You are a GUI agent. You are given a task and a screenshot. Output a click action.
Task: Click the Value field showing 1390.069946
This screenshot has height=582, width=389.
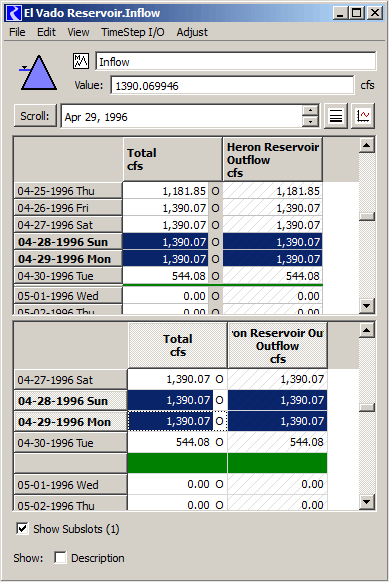[x=232, y=86]
